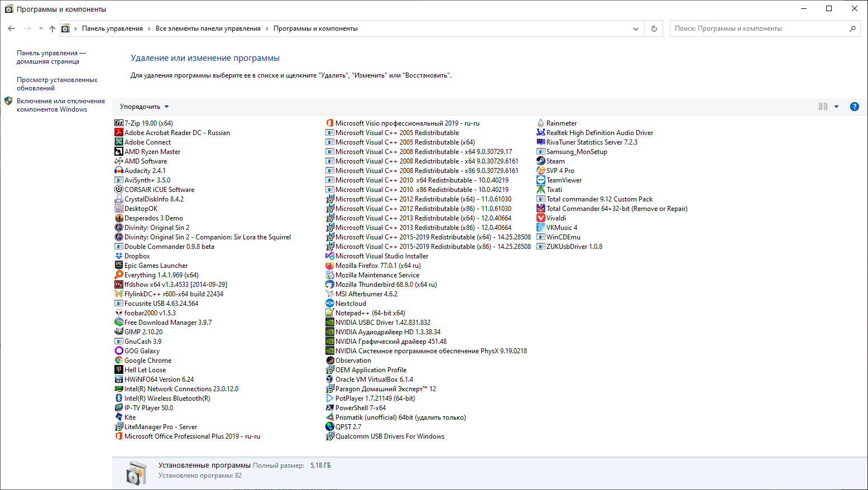Click the Notepad++ icon
Viewport: 868px width, 490px height.
click(329, 313)
